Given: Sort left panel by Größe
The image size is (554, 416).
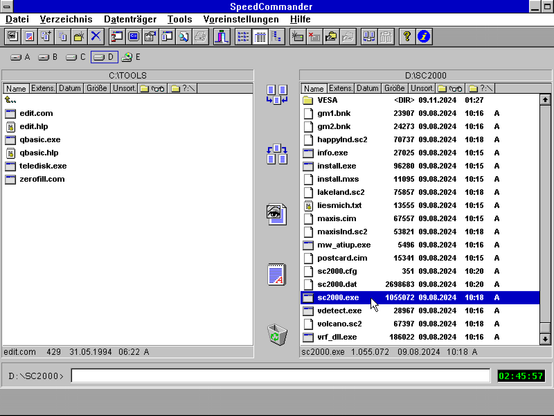Looking at the screenshot, I should coord(97,88).
